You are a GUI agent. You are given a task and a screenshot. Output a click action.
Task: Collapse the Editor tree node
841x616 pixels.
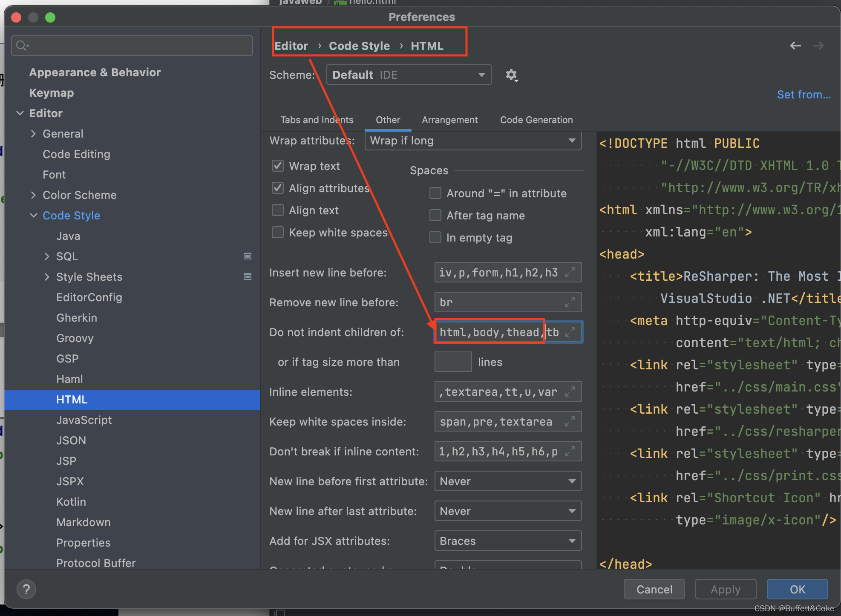point(20,113)
